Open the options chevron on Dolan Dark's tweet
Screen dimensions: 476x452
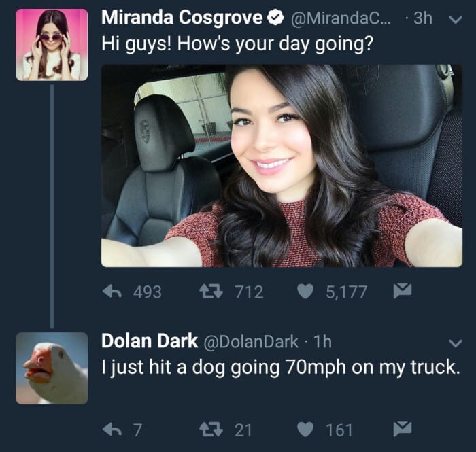pyautogui.click(x=456, y=343)
